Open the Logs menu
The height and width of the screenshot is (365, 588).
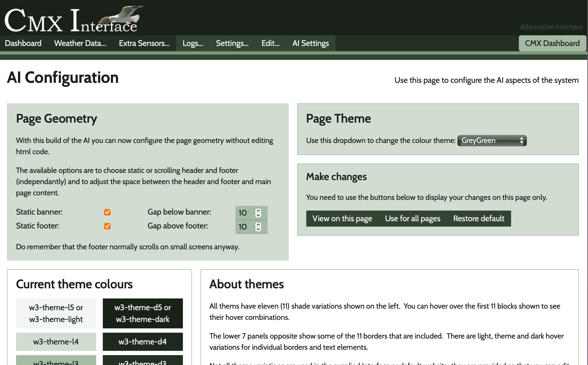click(193, 43)
